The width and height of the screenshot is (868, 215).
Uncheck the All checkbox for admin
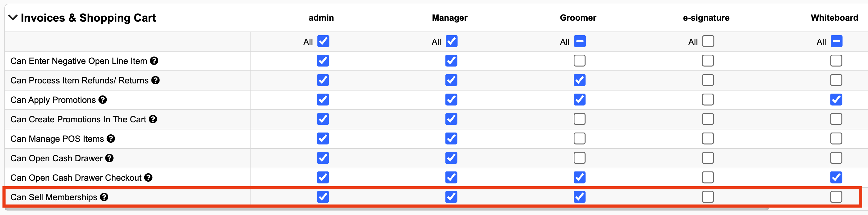(x=323, y=41)
